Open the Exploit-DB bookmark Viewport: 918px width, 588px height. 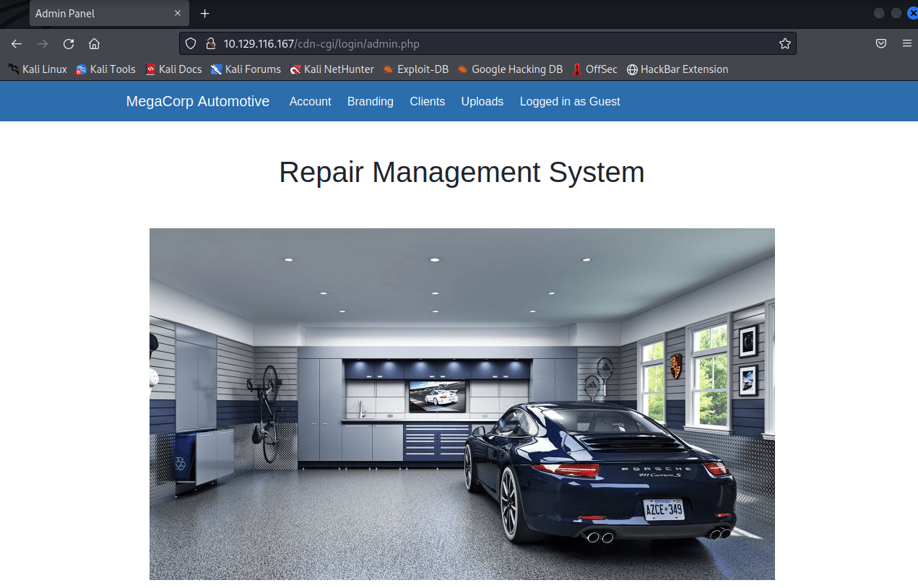pos(416,69)
